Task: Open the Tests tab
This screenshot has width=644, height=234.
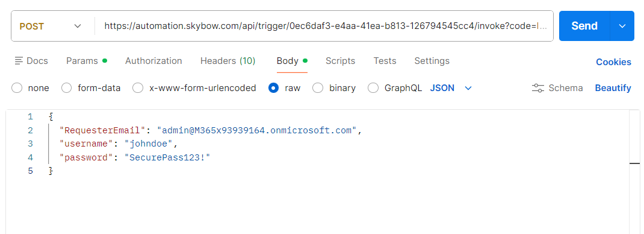Action: 385,61
